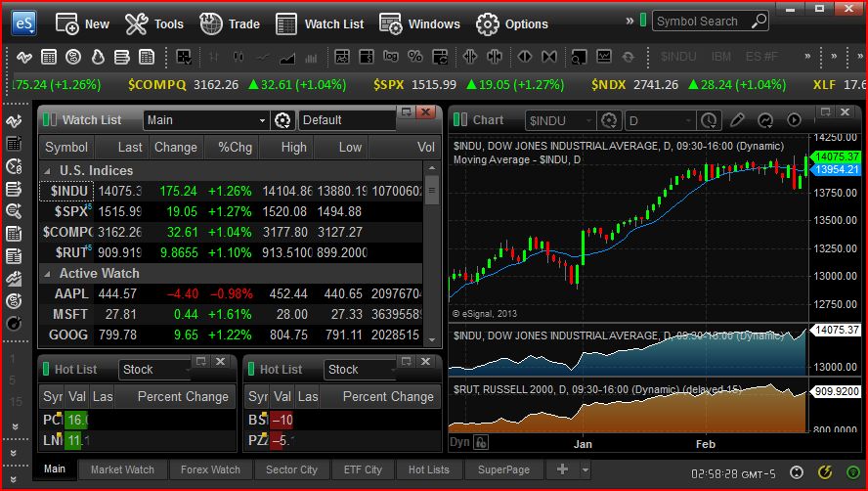The width and height of the screenshot is (868, 491).
Task: Switch to Forex Watch page tab
Action: click(x=210, y=469)
